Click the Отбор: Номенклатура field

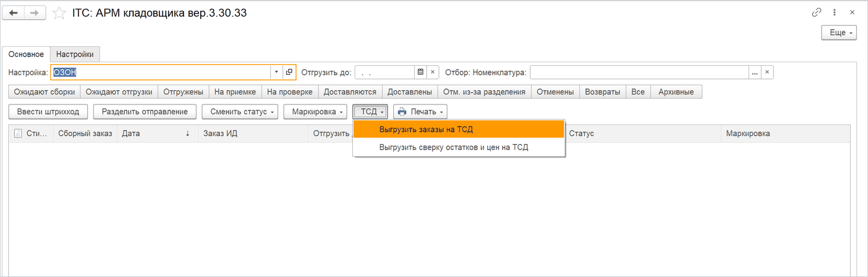tap(639, 72)
